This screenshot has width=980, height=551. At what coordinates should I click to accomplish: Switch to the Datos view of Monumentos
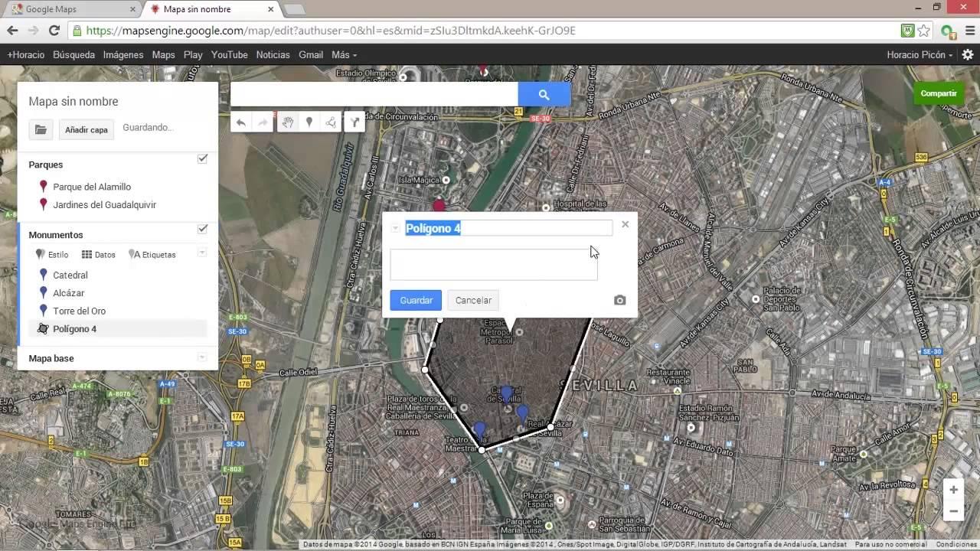(99, 254)
